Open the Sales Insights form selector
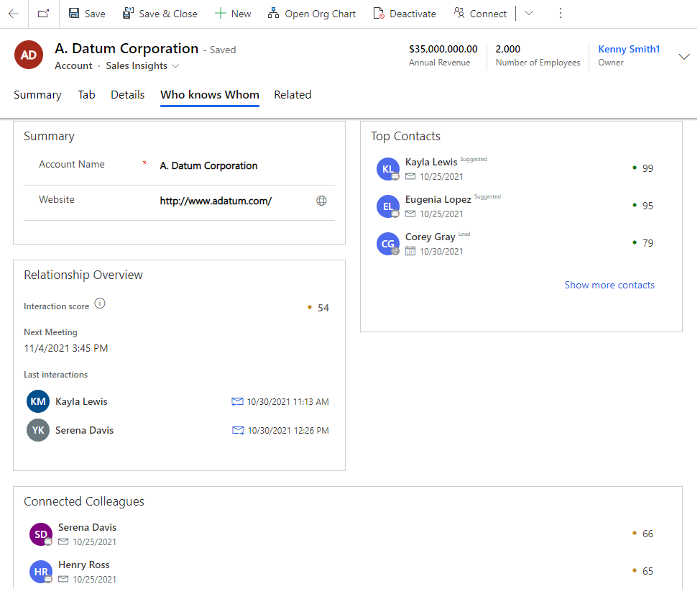700x589 pixels. pyautogui.click(x=142, y=65)
